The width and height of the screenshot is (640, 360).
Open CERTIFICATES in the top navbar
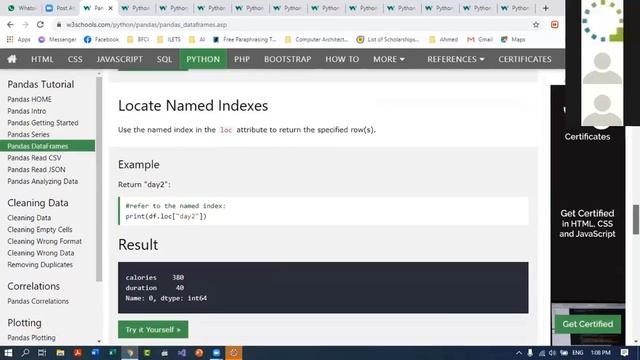click(524, 59)
